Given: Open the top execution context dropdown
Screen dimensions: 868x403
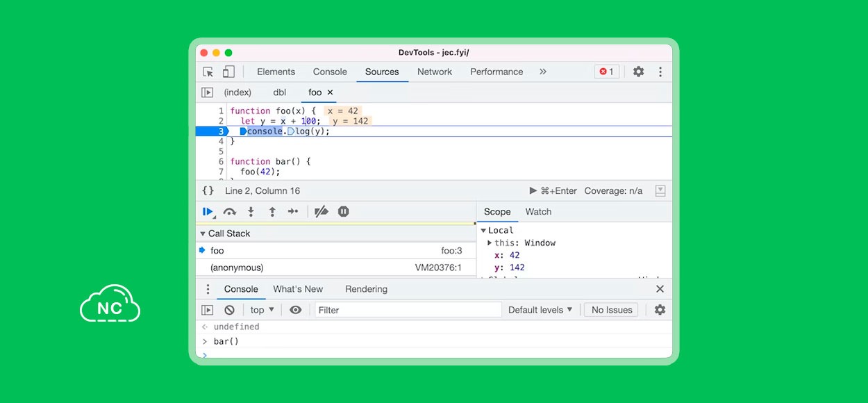Looking at the screenshot, I should point(262,310).
